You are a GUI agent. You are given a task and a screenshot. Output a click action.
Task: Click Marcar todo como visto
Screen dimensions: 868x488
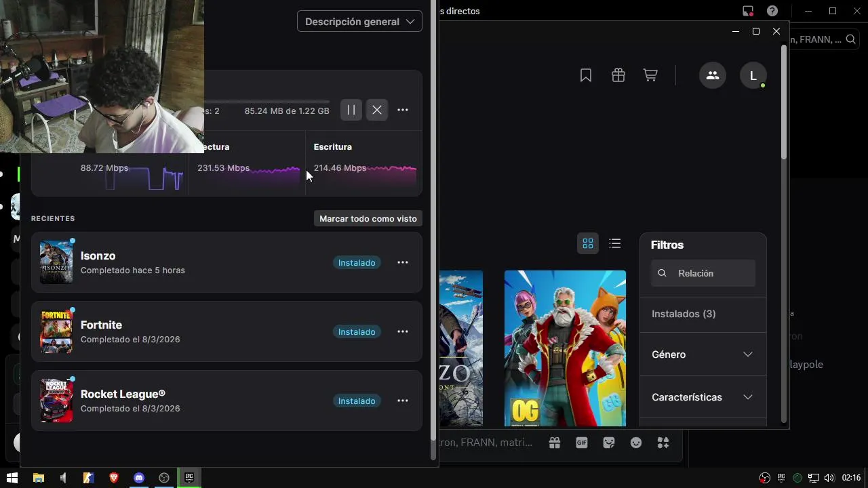point(368,218)
